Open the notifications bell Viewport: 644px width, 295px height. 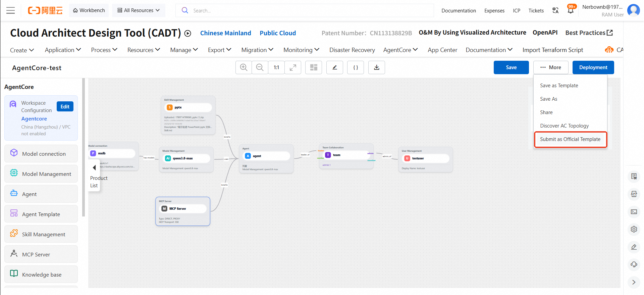pos(571,10)
